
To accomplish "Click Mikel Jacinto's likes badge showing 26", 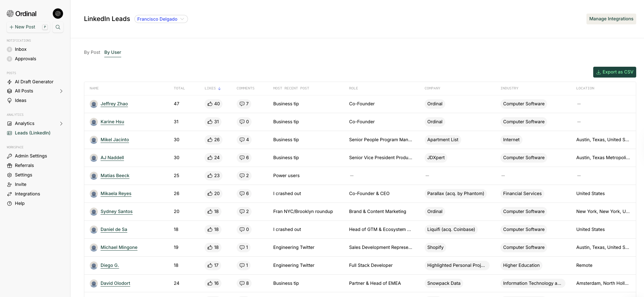I will (213, 140).
